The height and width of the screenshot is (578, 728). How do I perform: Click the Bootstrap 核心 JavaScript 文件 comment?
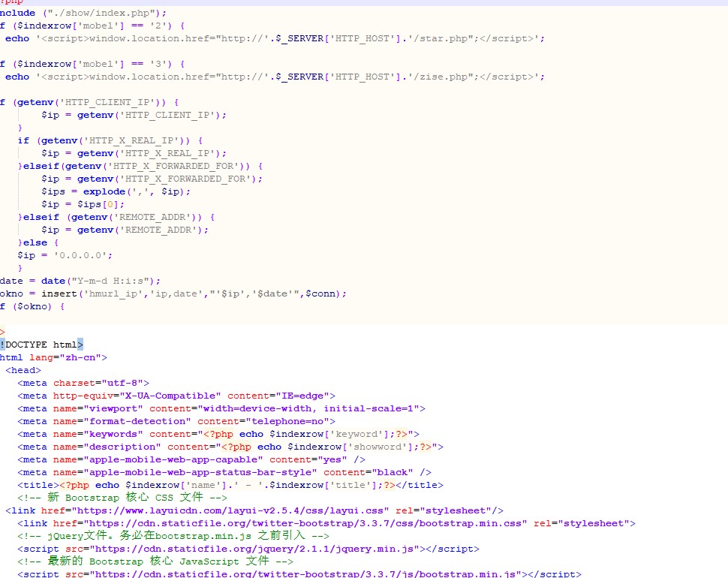tap(155, 561)
